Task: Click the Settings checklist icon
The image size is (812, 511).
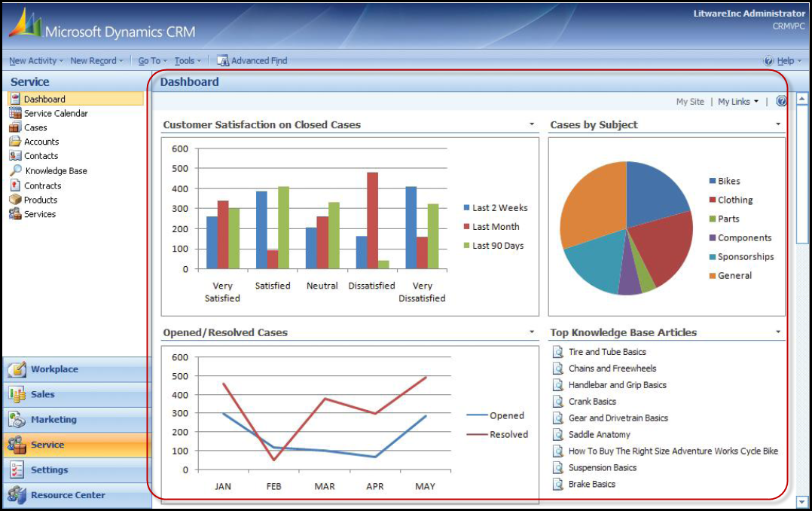Action: (17, 470)
